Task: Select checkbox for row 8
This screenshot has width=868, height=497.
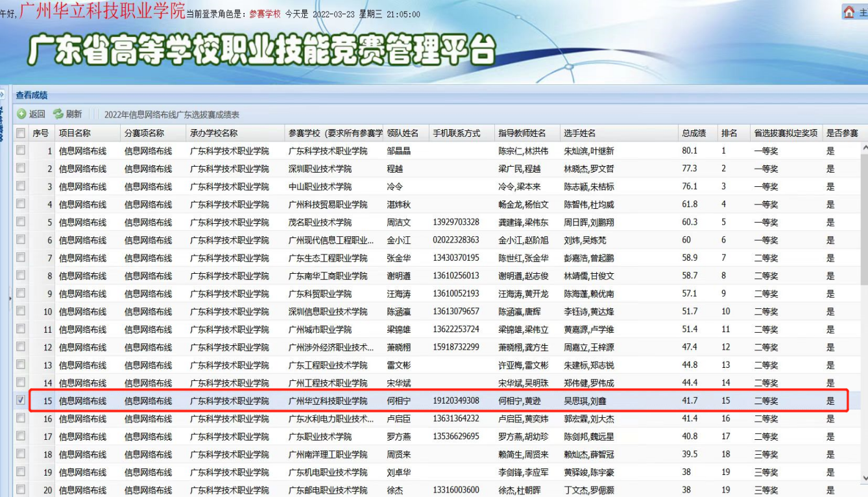Action: (21, 276)
